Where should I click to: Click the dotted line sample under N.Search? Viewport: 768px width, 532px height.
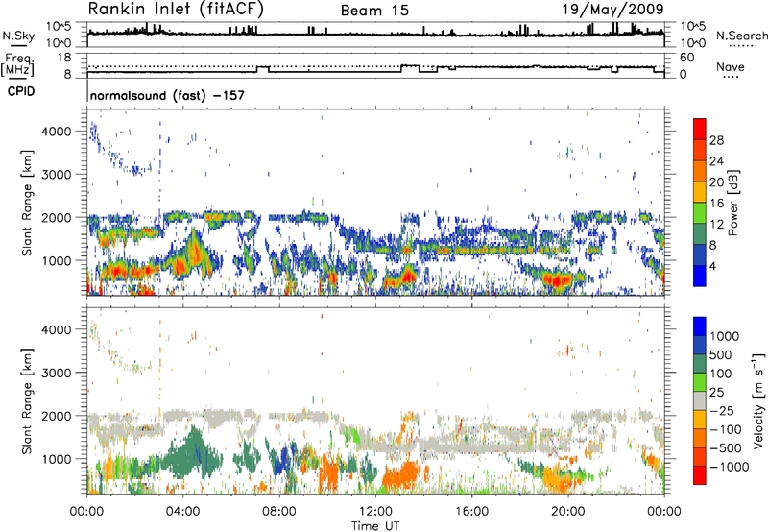(x=743, y=46)
